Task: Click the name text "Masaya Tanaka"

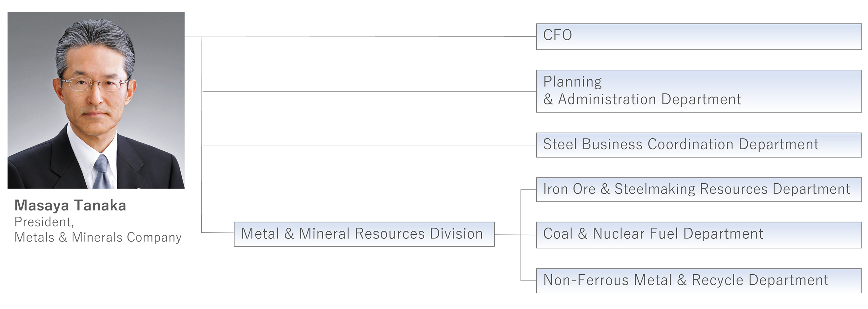Action: (70, 205)
